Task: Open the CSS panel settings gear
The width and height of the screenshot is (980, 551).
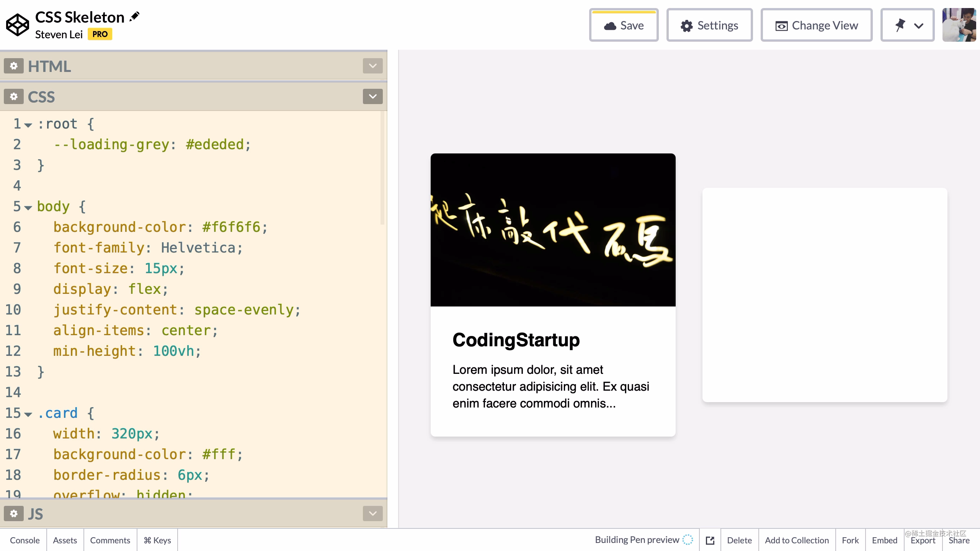Action: [14, 96]
